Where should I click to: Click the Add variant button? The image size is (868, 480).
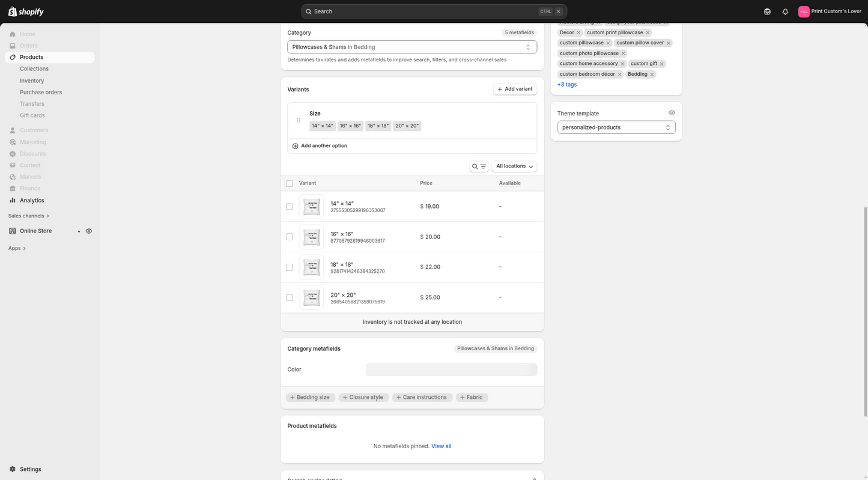(x=515, y=89)
